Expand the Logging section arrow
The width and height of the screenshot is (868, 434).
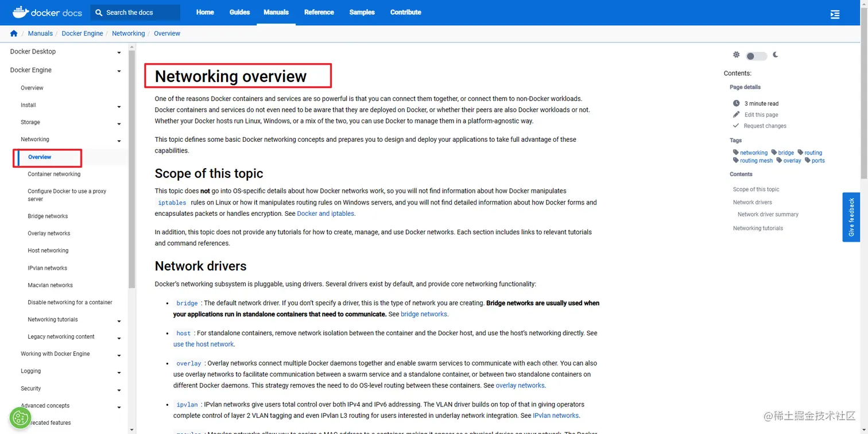coord(119,373)
